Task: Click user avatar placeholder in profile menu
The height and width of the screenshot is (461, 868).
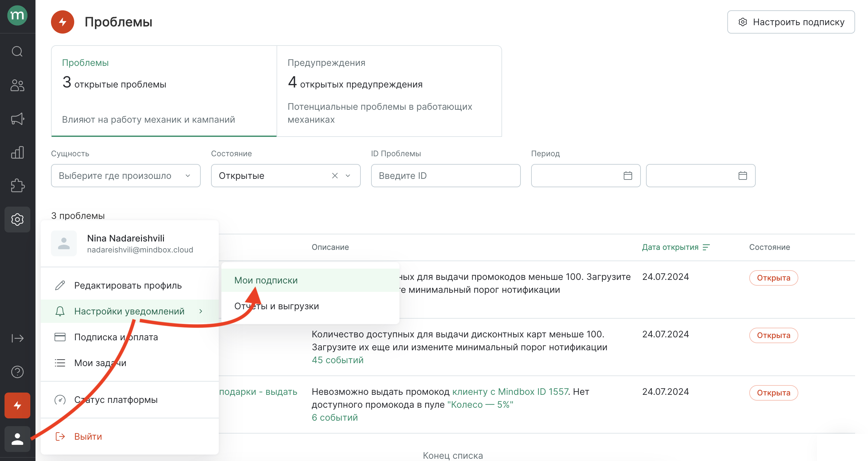Action: [64, 243]
